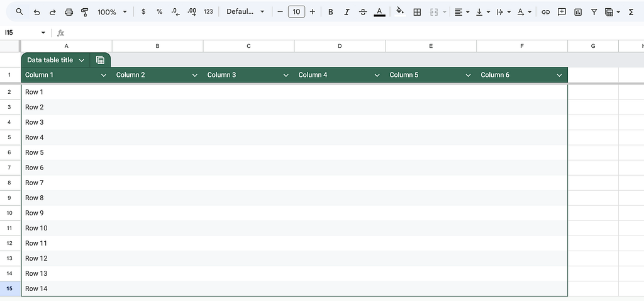Open text rotation dropdown
Image resolution: width=644 pixels, height=301 pixels.
point(524,12)
